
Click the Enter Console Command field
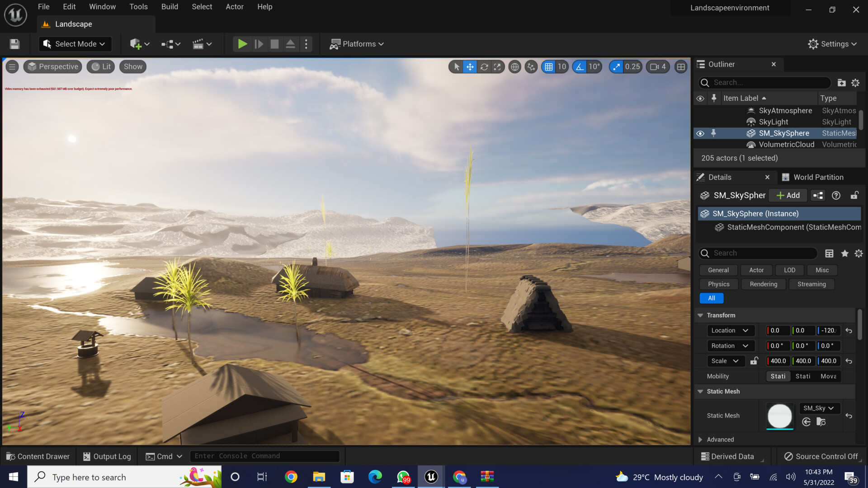click(265, 456)
